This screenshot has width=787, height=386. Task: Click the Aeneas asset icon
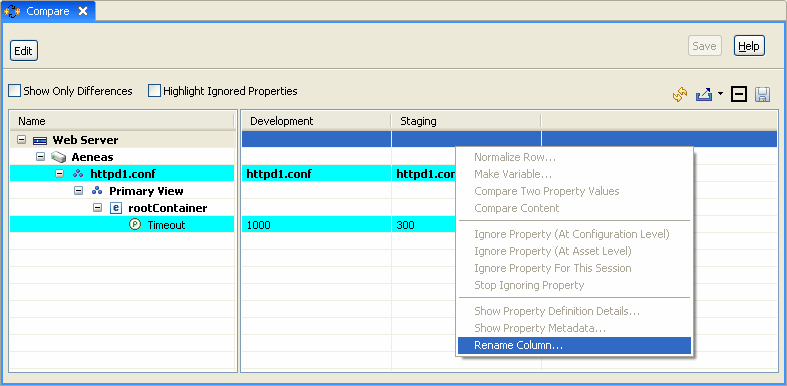[59, 157]
